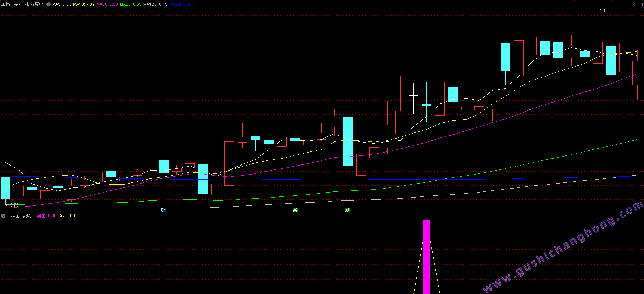This screenshot has width=644, height=294.
Task: Select the MA5: 7.83 label
Action: (x=62, y=4)
